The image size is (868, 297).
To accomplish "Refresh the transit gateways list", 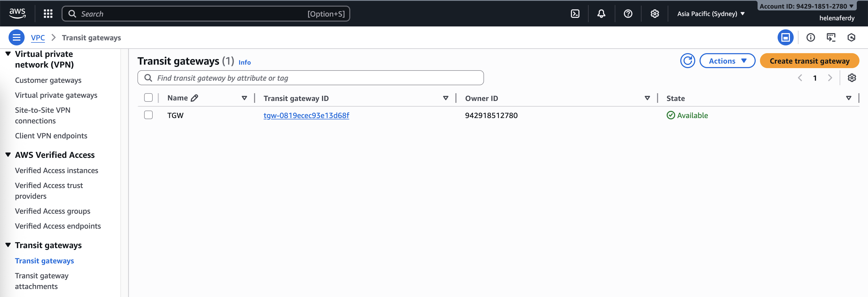I will click(x=688, y=61).
